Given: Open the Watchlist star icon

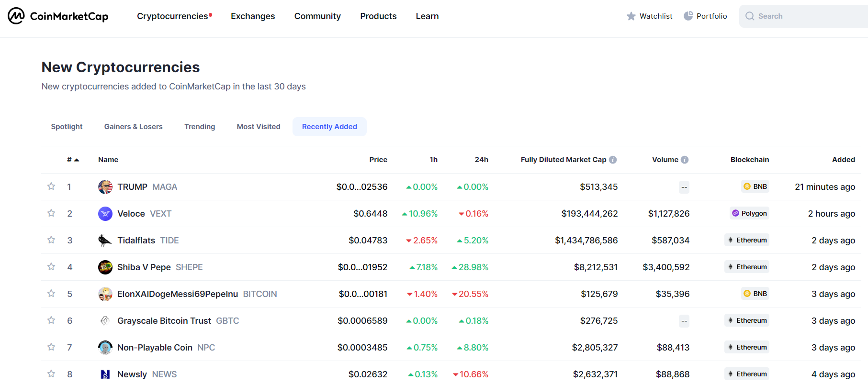Looking at the screenshot, I should coord(631,16).
